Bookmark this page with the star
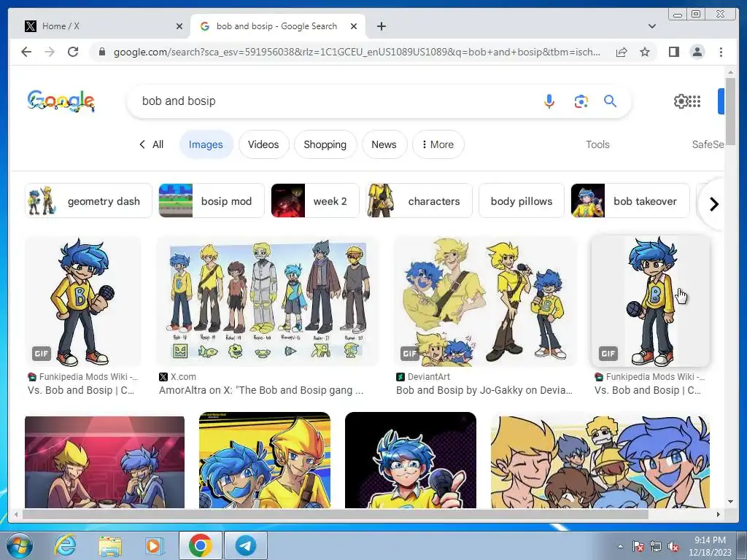 pos(645,52)
